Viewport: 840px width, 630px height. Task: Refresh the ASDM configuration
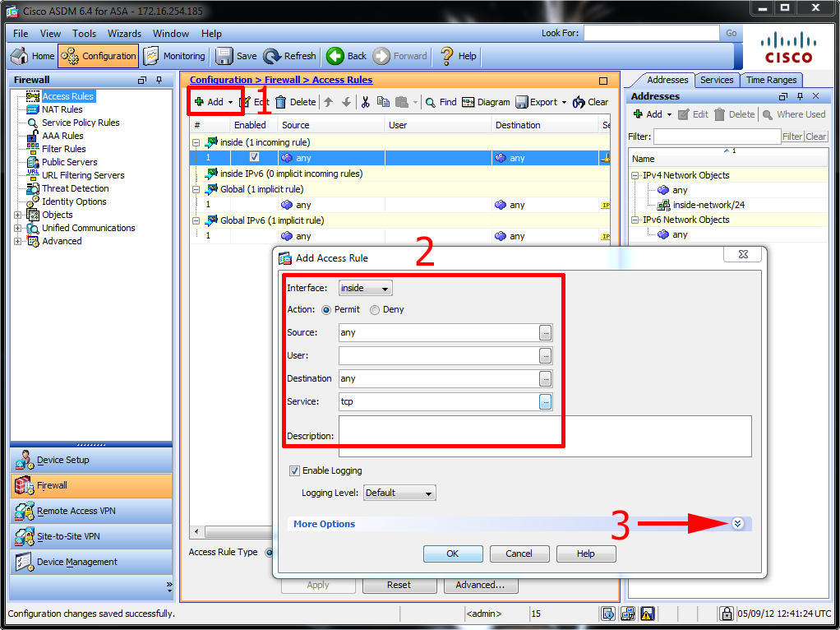290,56
